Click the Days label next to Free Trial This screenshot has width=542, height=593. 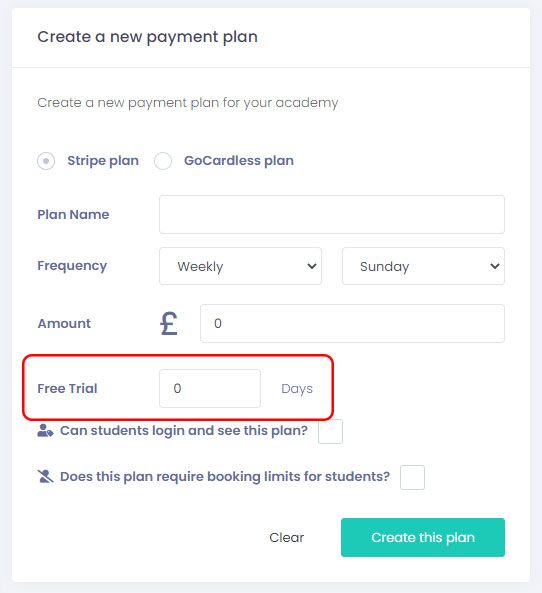[x=297, y=389]
